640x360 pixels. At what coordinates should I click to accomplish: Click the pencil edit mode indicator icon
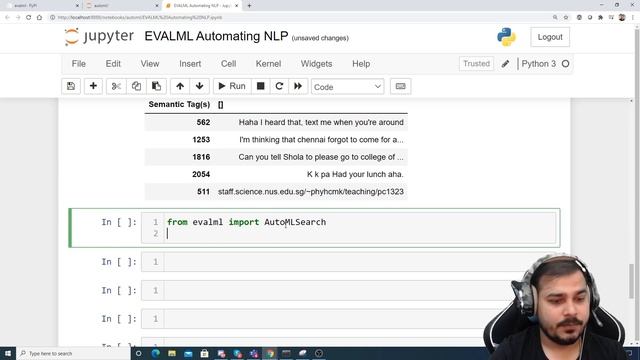(x=505, y=64)
